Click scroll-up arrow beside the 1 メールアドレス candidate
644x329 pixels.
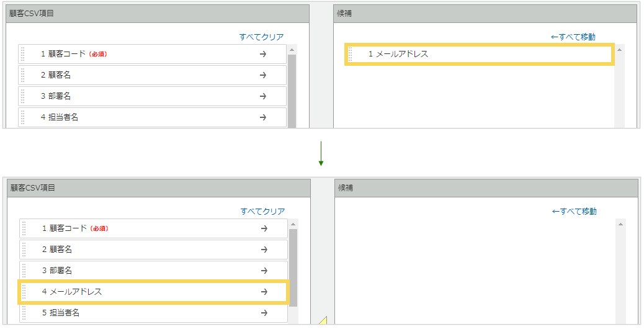click(x=619, y=50)
